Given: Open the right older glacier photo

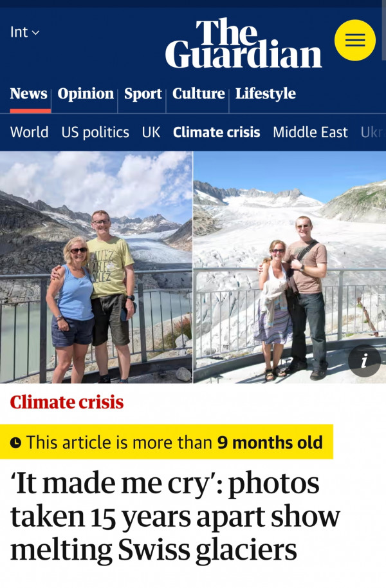Looking at the screenshot, I should 289,267.
